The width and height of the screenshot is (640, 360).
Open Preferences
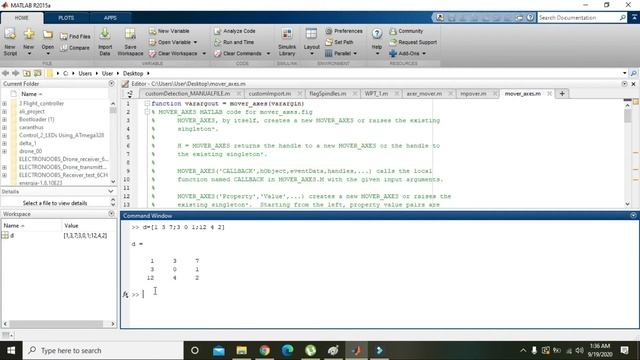tap(344, 31)
